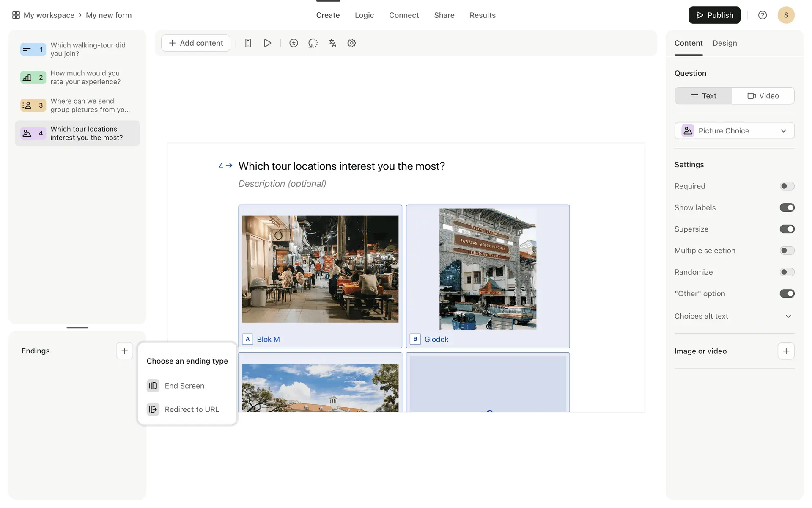Click Add content button
Screen dimensions: 812x508
196,43
